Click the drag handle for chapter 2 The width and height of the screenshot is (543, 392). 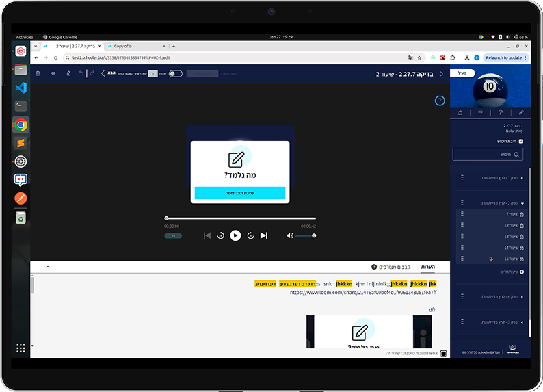pos(462,203)
